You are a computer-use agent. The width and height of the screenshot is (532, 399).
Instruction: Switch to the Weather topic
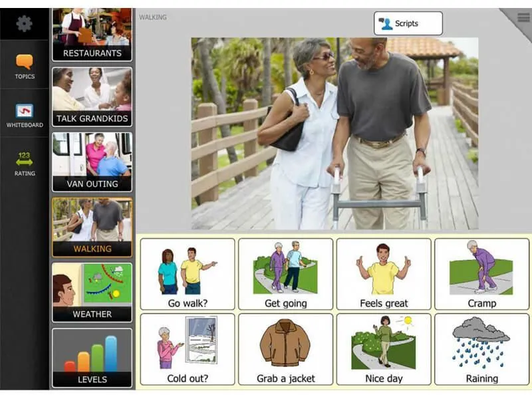click(x=92, y=293)
